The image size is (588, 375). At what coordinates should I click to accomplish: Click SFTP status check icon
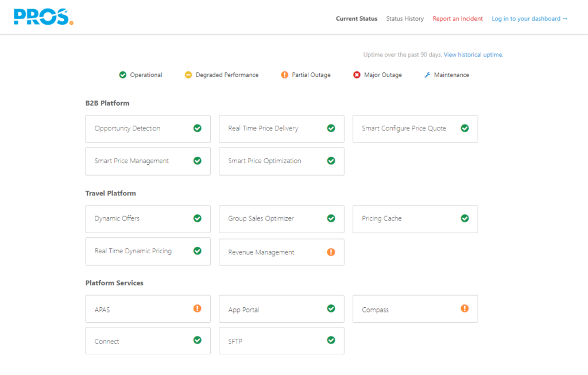tap(331, 340)
